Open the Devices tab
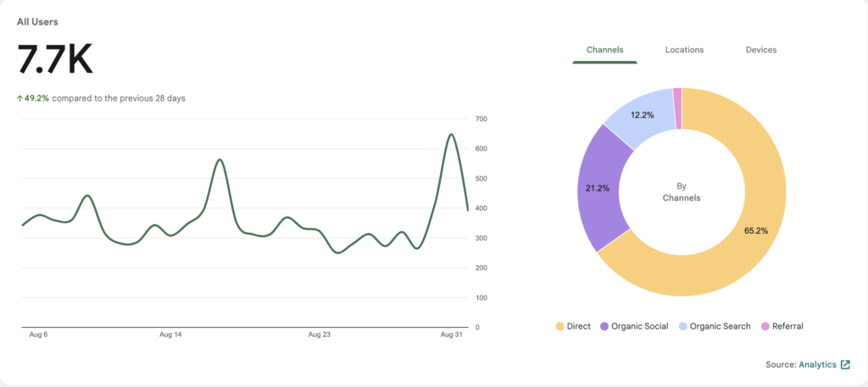Screen dimensions: 868x387 point(760,50)
